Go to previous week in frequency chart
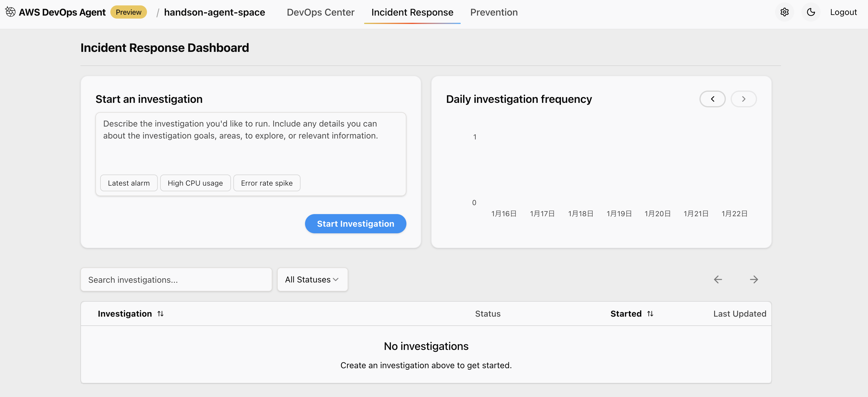This screenshot has width=868, height=397. [712, 99]
